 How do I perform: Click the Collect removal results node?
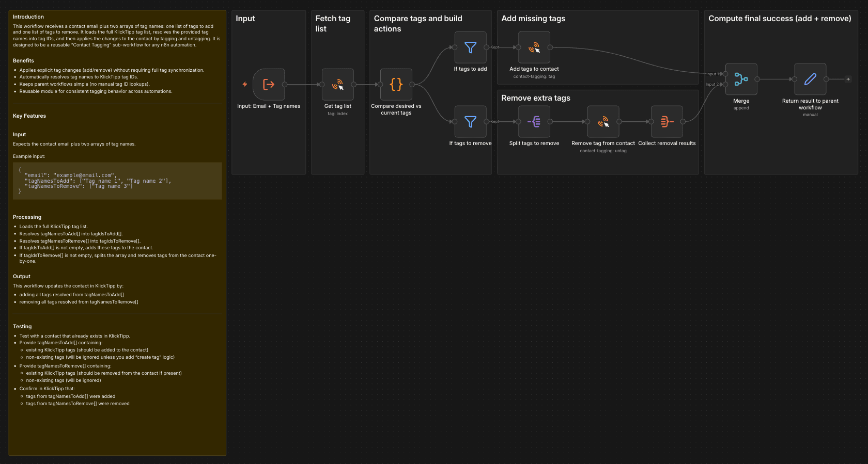pos(667,122)
